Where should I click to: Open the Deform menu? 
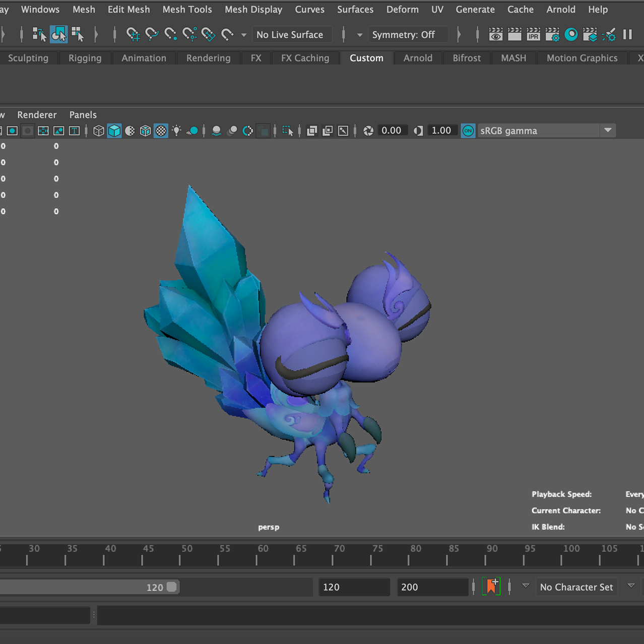point(403,10)
